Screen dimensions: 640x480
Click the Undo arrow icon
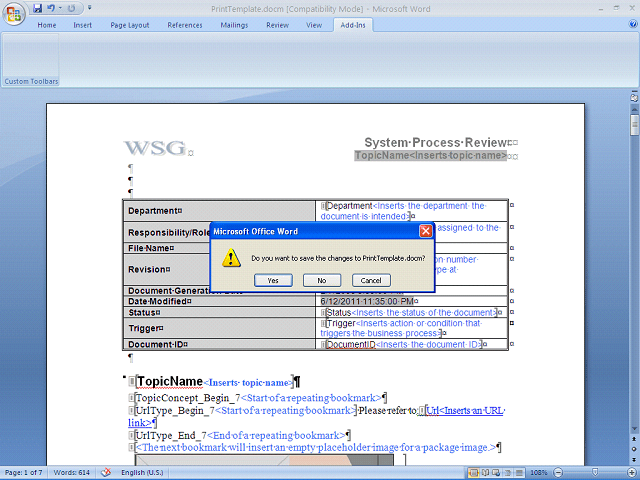point(51,8)
